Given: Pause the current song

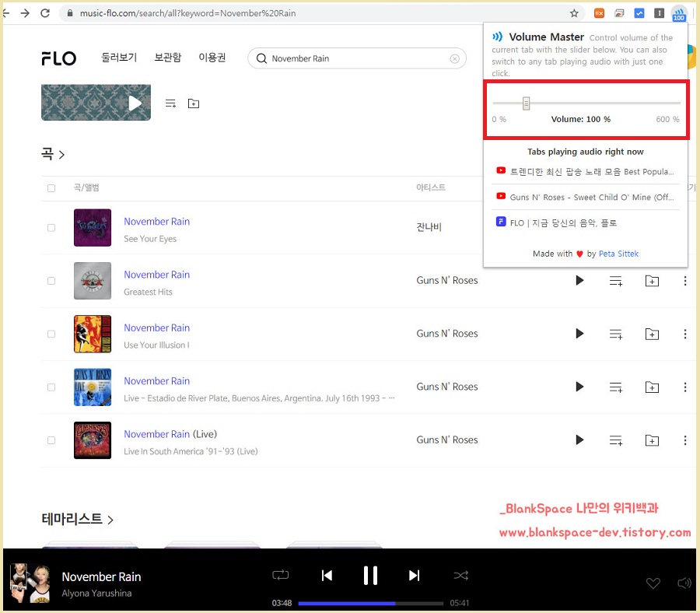Looking at the screenshot, I should point(370,576).
